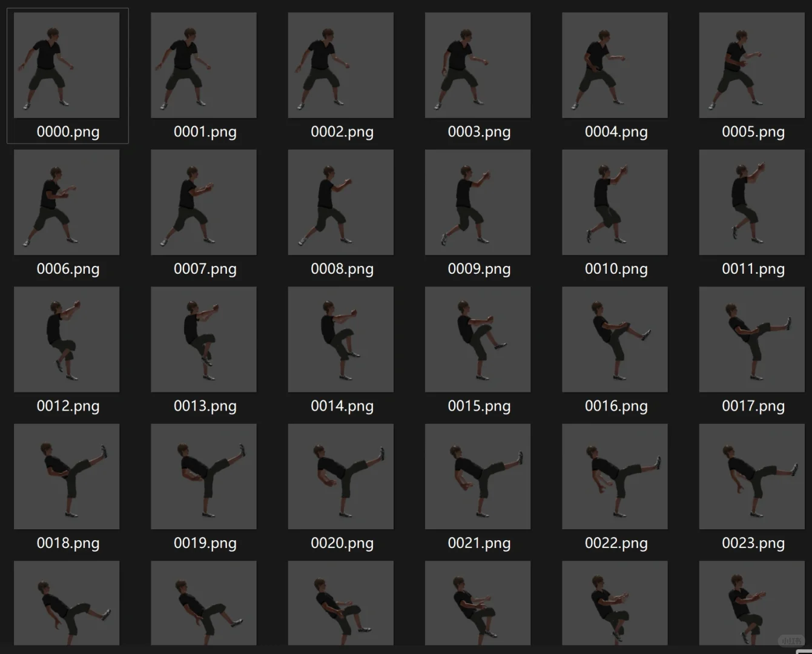Select the "0010.png" filename text

click(x=616, y=269)
